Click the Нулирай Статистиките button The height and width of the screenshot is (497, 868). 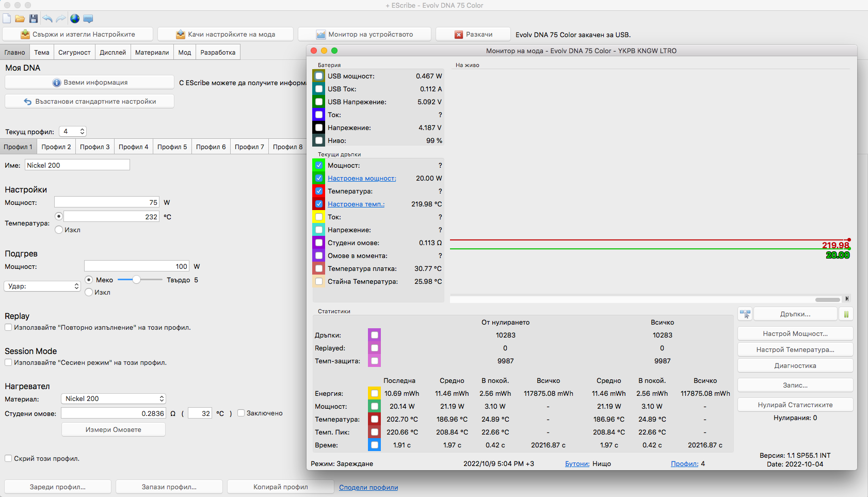click(x=795, y=405)
